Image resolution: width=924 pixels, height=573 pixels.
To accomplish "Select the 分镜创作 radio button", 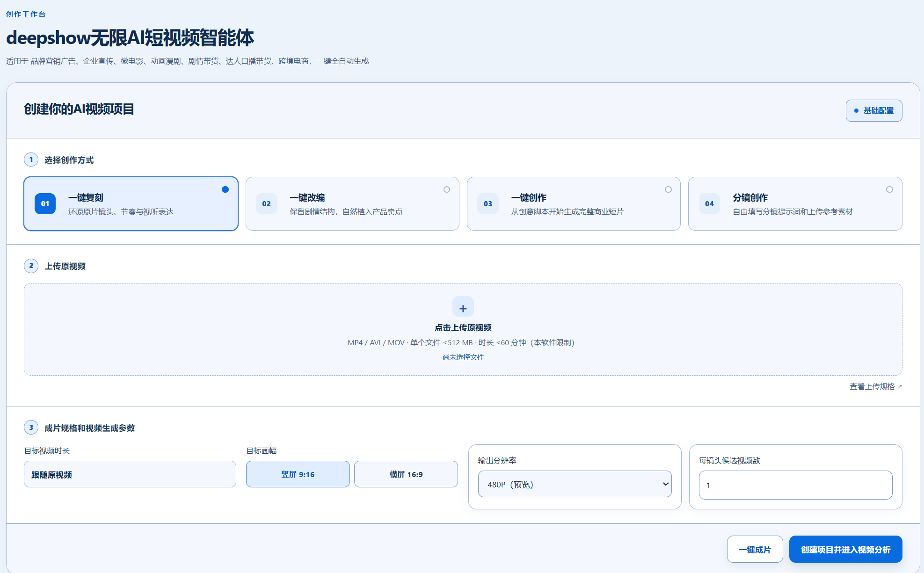I will (x=889, y=189).
